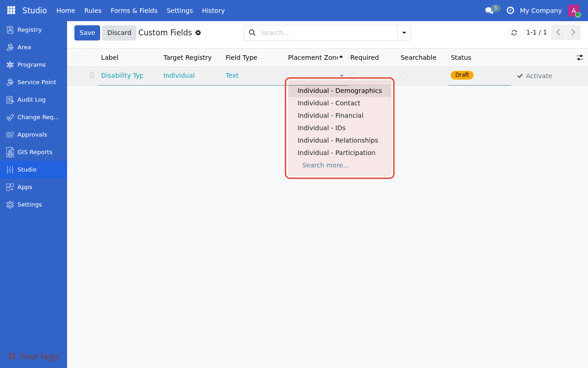Expand the search options dropdown arrow
This screenshot has width=588, height=368.
click(x=404, y=33)
